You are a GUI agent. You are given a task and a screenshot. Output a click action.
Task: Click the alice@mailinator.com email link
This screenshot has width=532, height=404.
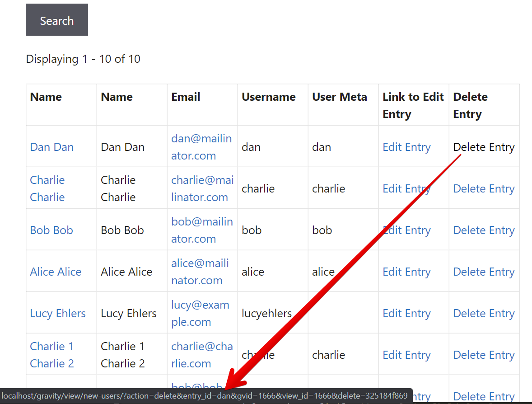[200, 272]
